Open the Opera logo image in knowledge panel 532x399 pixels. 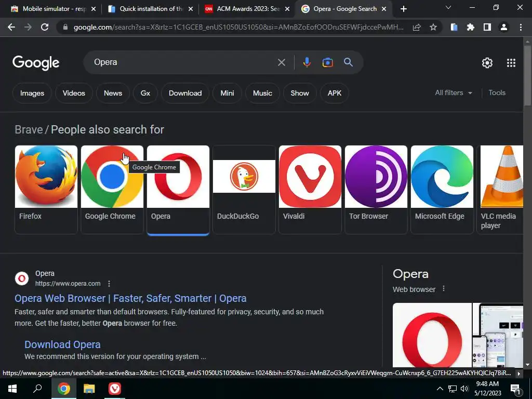[432, 335]
